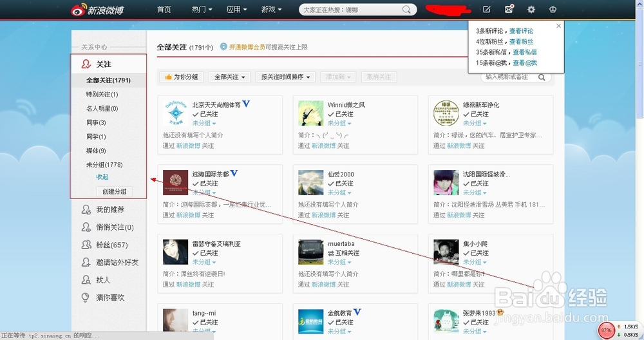Open 北京天天尚翔体育 avatar thumbnail
The height and width of the screenshot is (340, 644).
175,113
